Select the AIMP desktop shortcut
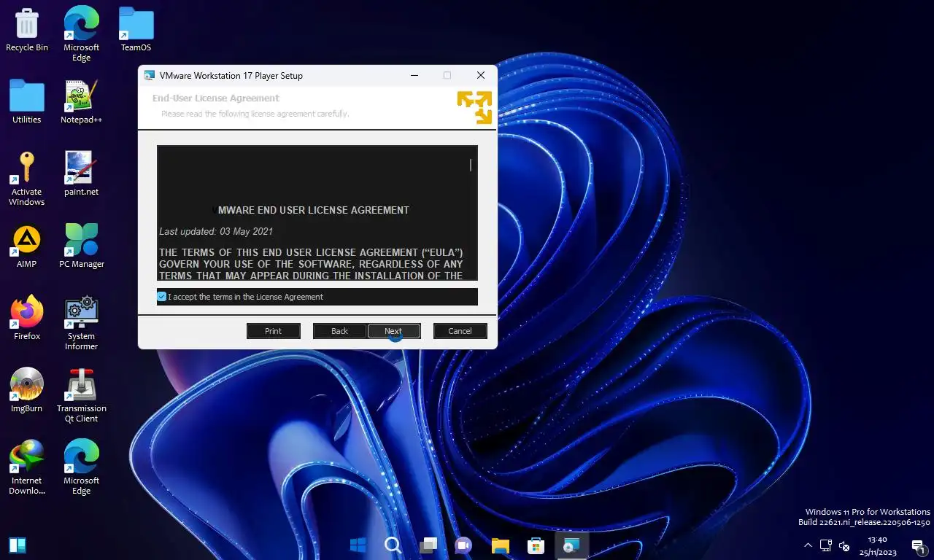 [x=27, y=246]
